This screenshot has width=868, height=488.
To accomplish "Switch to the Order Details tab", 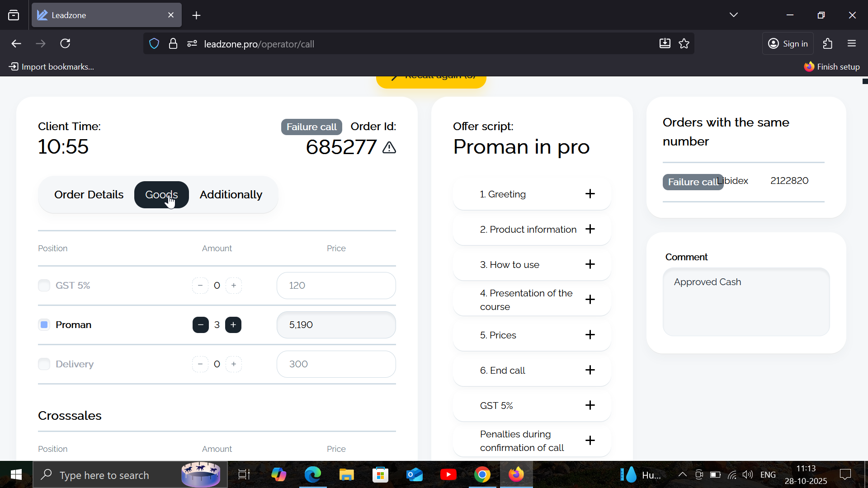I will tap(89, 195).
